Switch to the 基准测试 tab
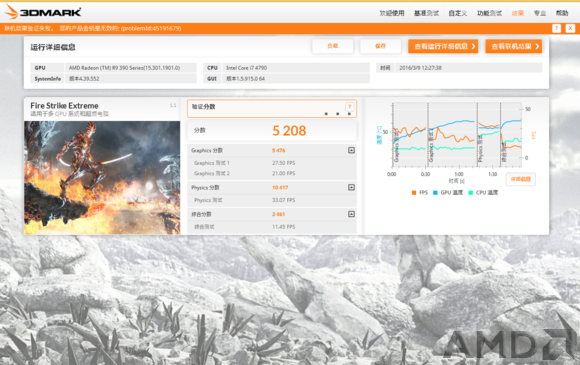Image resolution: width=580 pixels, height=365 pixels. (x=426, y=13)
